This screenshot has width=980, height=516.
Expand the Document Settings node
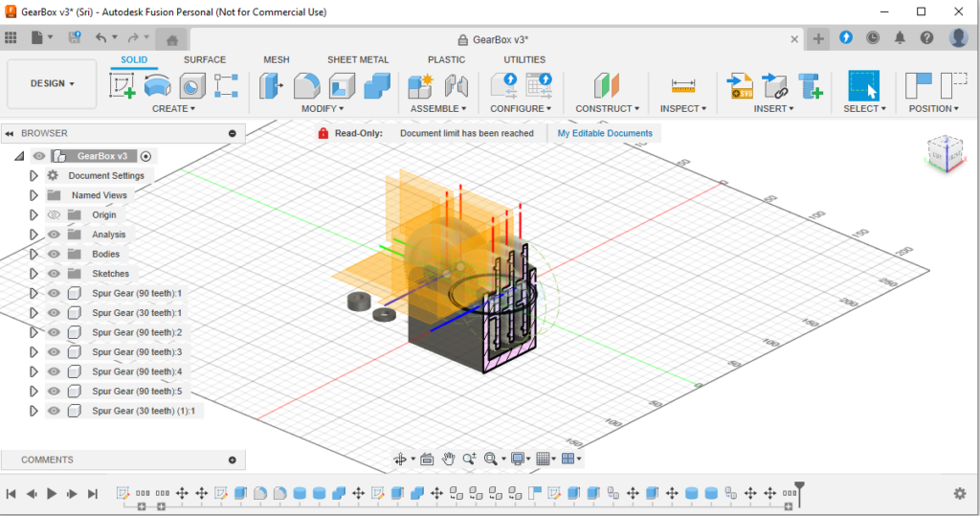click(33, 176)
